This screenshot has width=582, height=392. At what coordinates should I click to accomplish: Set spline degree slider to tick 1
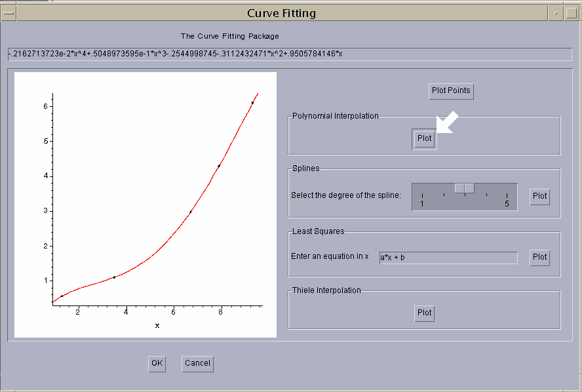coord(423,195)
